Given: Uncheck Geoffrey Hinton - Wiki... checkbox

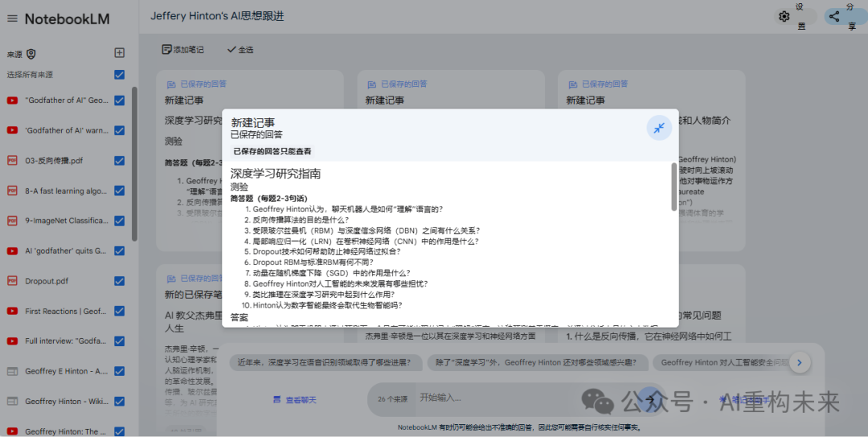Looking at the screenshot, I should pyautogui.click(x=119, y=401).
